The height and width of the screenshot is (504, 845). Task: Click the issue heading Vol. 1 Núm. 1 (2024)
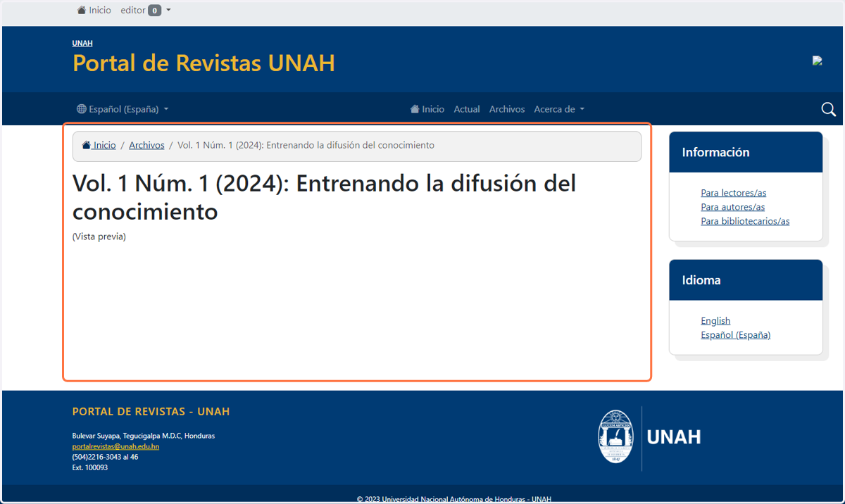(x=324, y=198)
